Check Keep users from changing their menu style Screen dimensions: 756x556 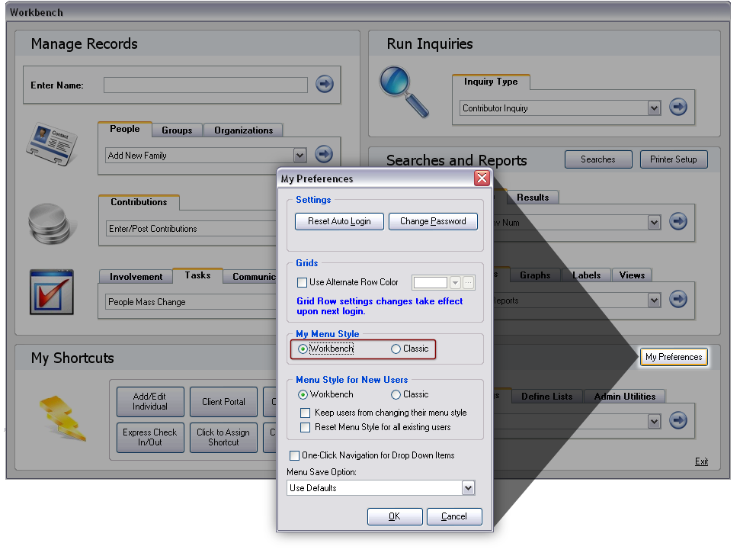[305, 413]
